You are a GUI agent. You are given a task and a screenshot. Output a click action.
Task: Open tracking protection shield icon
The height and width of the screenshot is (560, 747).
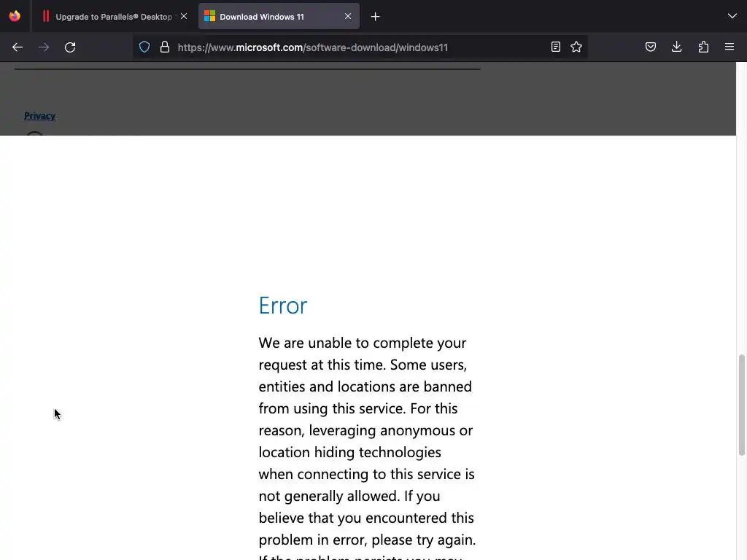click(144, 47)
